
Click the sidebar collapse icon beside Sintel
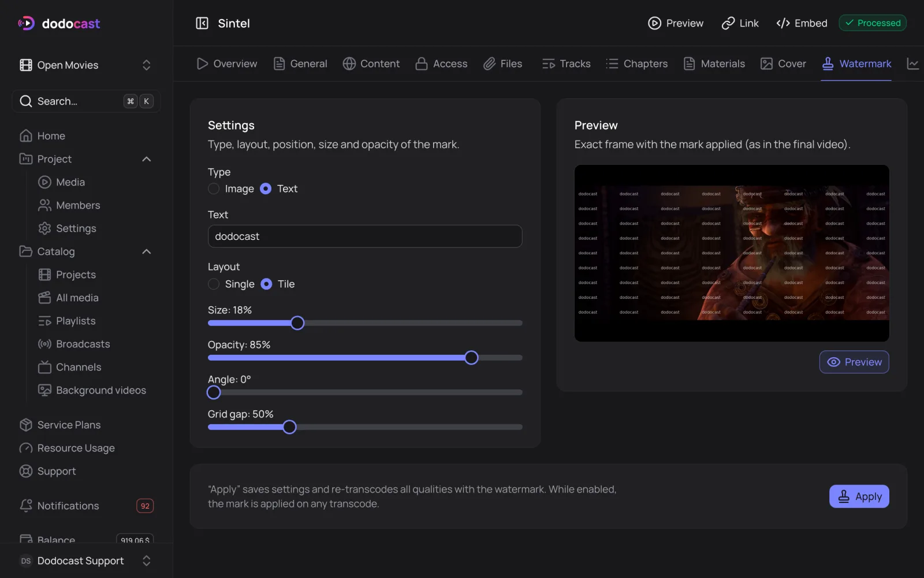[202, 23]
